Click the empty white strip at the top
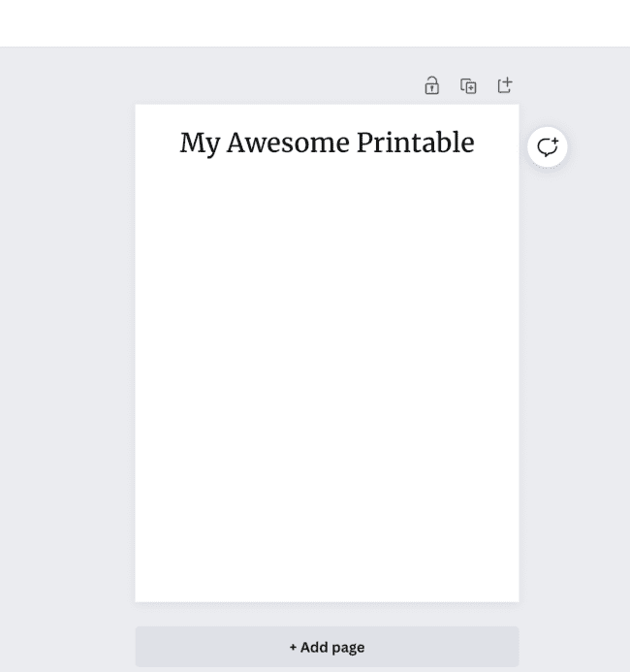The width and height of the screenshot is (630, 672). [x=315, y=23]
